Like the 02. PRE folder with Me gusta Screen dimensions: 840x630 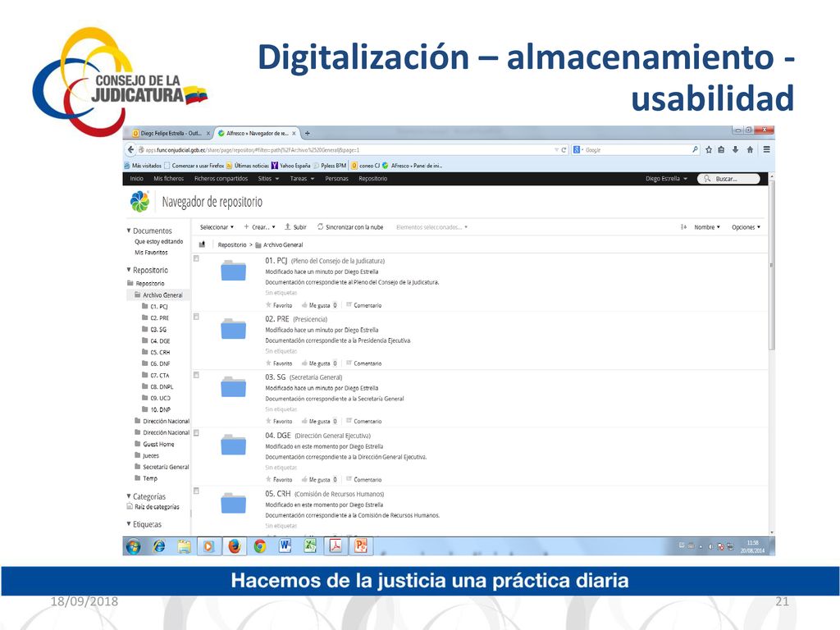tap(316, 363)
